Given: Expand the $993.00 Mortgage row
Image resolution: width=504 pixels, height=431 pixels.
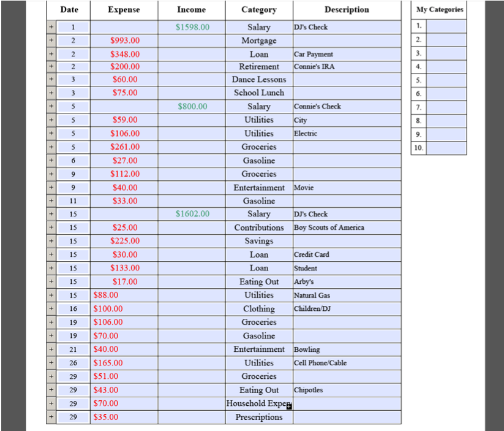Looking at the screenshot, I should [x=51, y=40].
